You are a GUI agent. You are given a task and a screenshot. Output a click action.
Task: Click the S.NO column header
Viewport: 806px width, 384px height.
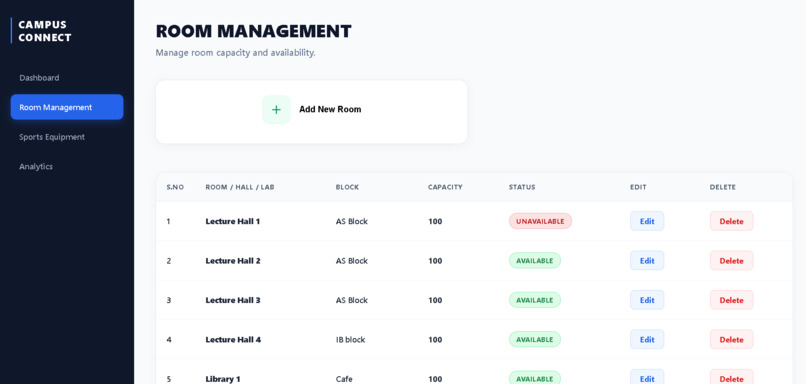[x=175, y=187]
